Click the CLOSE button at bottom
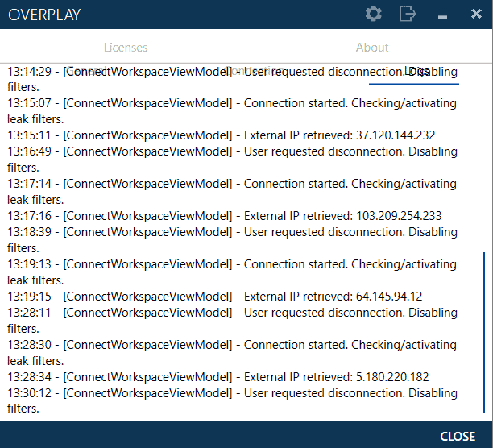This screenshot has height=448, width=493. pos(458,437)
